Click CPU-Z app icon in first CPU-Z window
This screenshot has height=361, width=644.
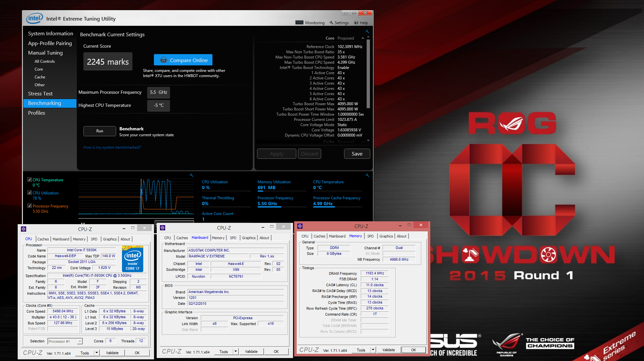coord(24,229)
